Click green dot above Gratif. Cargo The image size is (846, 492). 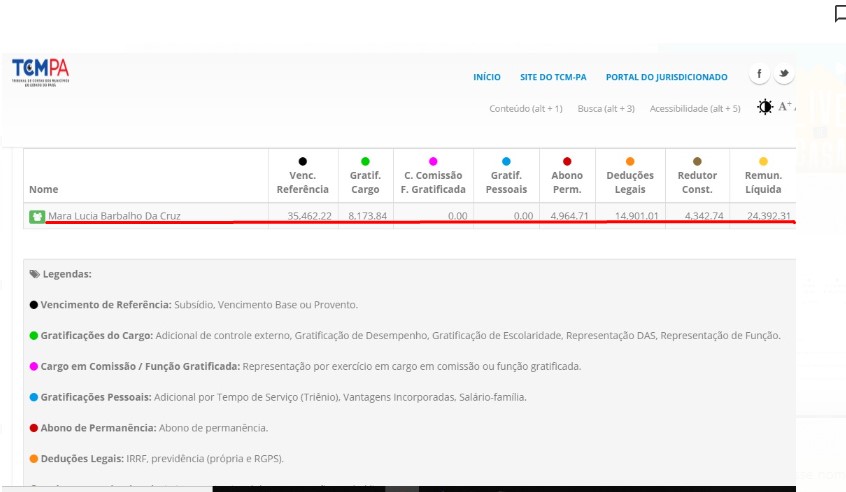[365, 161]
